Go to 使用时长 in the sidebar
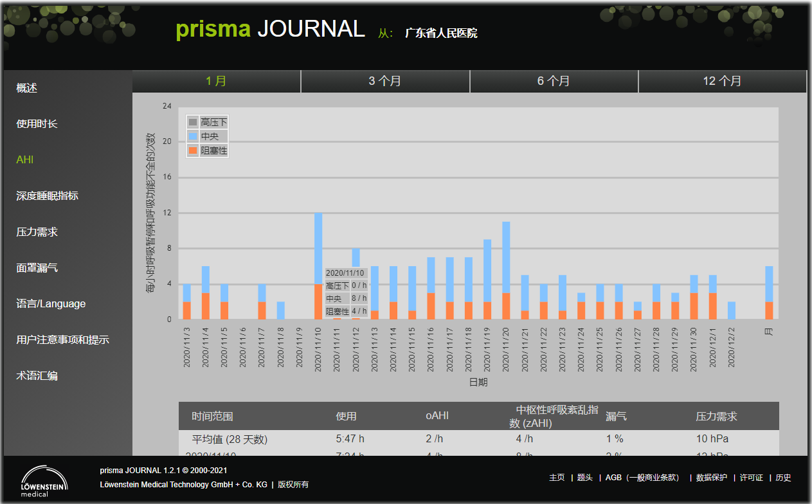812x504 pixels. coord(37,124)
